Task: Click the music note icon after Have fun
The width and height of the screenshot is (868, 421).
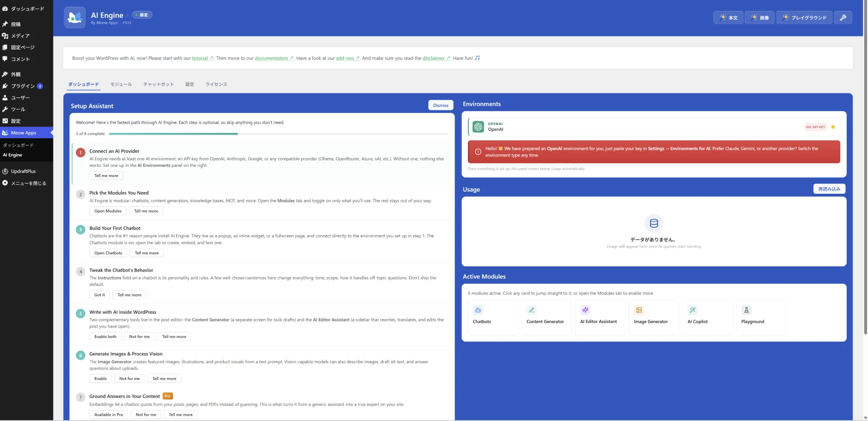Action: [477, 58]
